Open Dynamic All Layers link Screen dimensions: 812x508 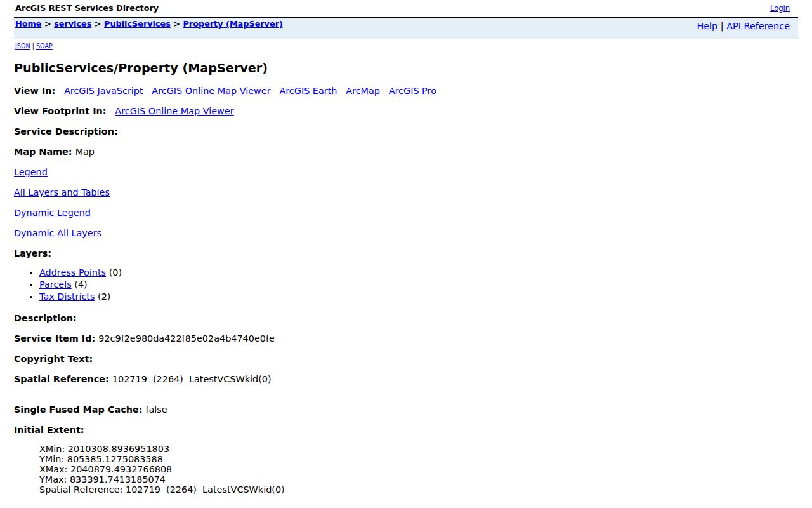58,233
